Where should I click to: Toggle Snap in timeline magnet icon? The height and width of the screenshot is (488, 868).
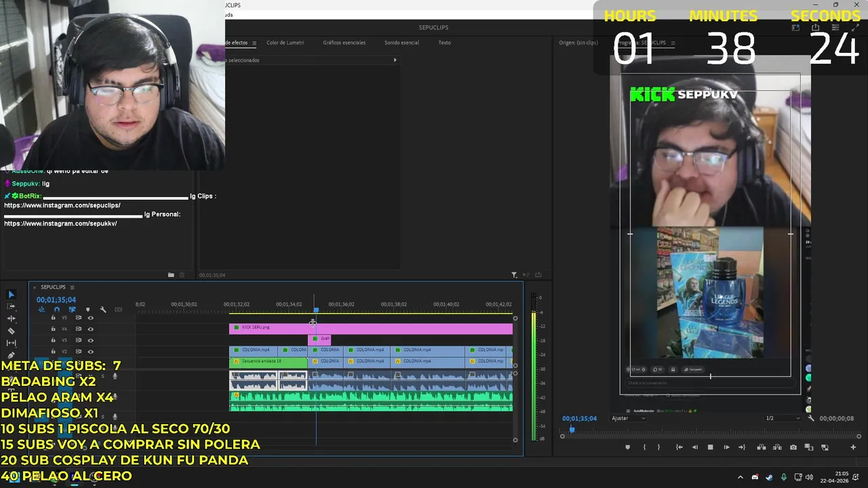click(57, 310)
